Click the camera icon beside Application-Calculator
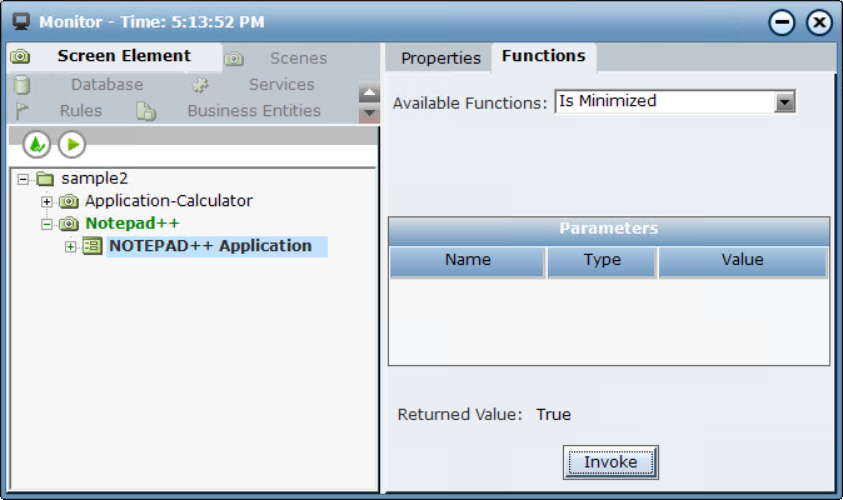 [69, 202]
